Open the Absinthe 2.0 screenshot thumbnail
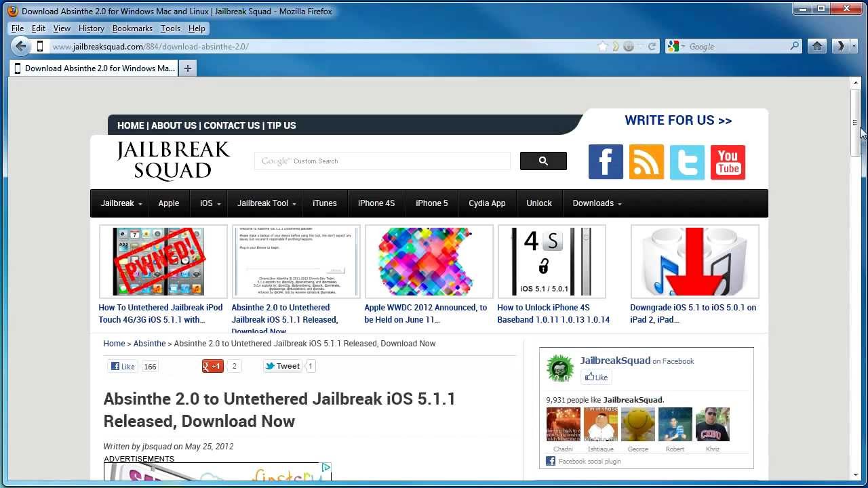The image size is (868, 488). point(296,262)
